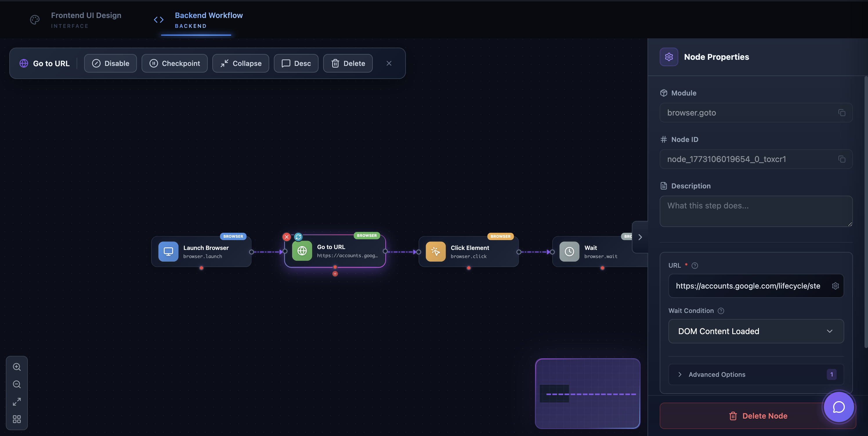868x436 pixels.
Task: Click the zoom in magnifier icon
Action: point(17,367)
